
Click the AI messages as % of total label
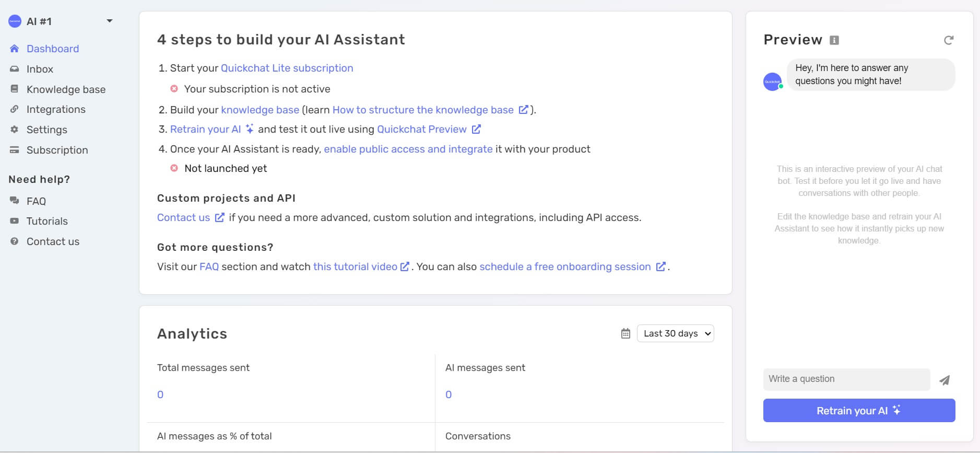click(215, 436)
